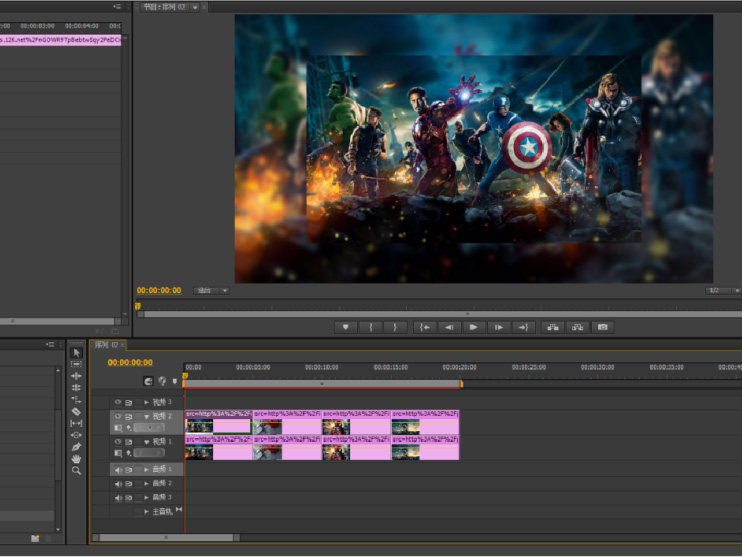Mute the 音频 2 track speaker
This screenshot has height=557, width=742.
[x=118, y=484]
